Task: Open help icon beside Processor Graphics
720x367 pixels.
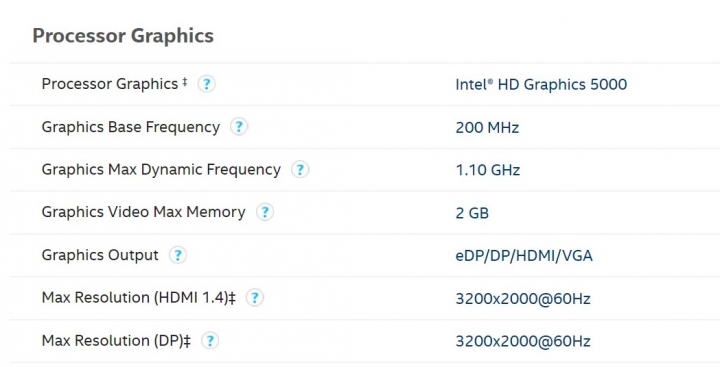Action: point(207,84)
